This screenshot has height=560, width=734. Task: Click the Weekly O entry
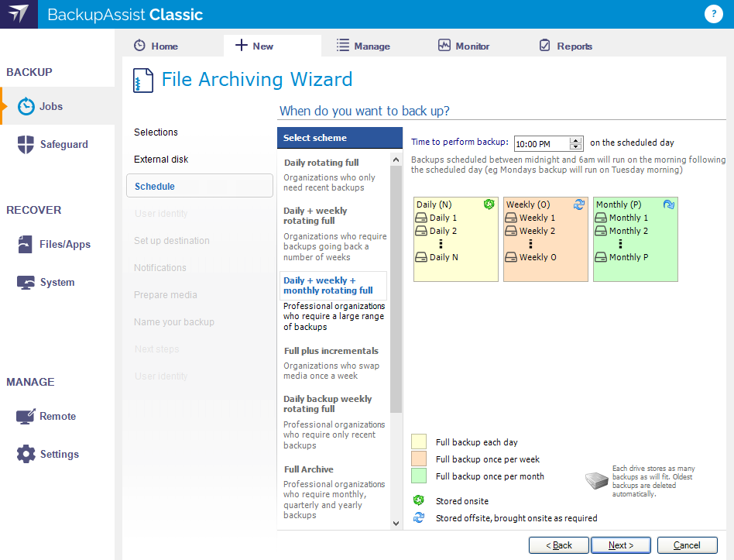click(x=531, y=257)
